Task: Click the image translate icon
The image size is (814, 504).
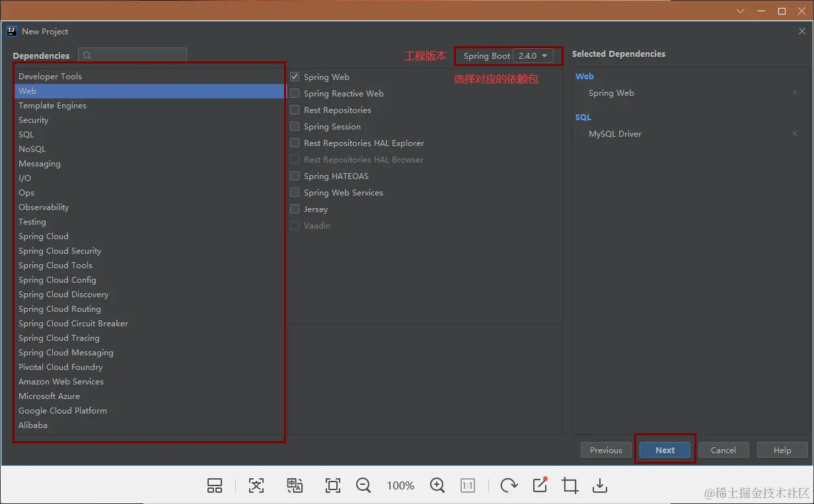Action: point(295,486)
